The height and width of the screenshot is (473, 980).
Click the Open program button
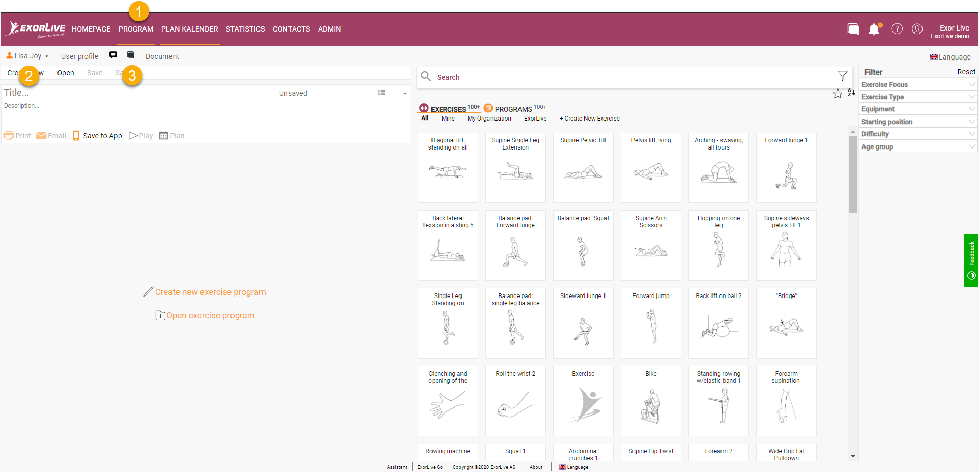pyautogui.click(x=66, y=73)
